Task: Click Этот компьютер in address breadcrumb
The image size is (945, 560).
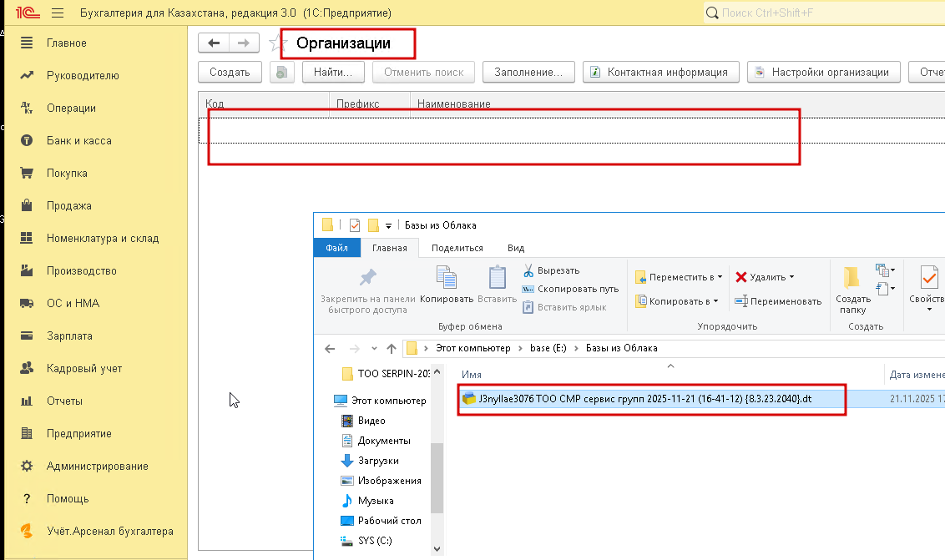Action: (x=473, y=348)
